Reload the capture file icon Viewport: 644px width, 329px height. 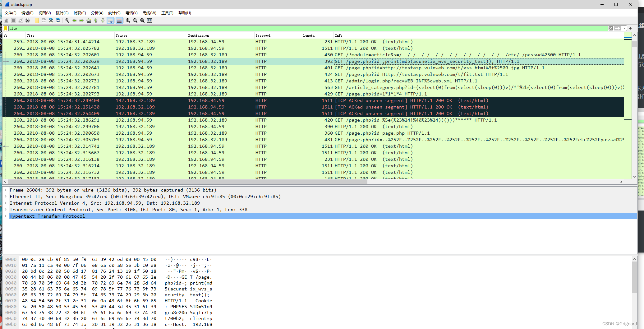pyautogui.click(x=58, y=21)
